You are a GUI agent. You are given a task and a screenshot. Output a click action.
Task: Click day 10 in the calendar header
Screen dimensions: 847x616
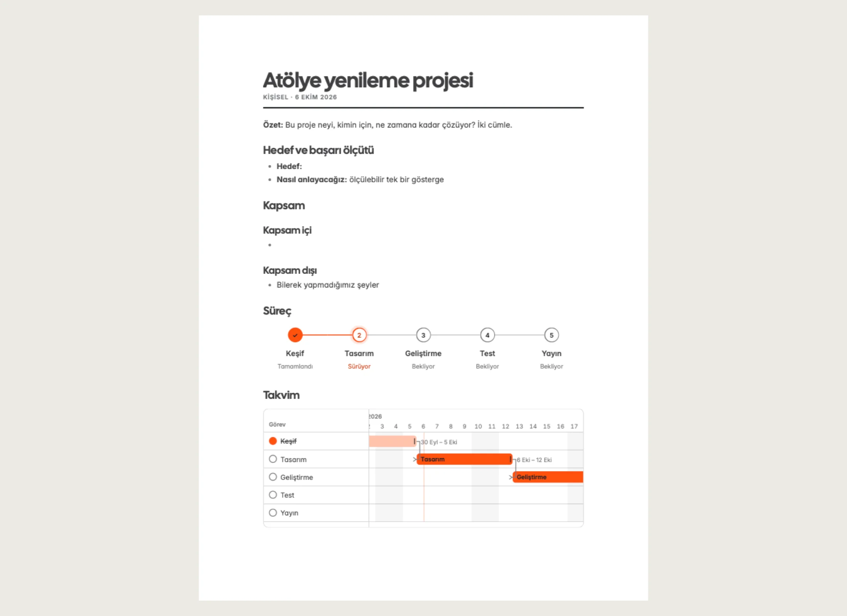click(x=478, y=426)
